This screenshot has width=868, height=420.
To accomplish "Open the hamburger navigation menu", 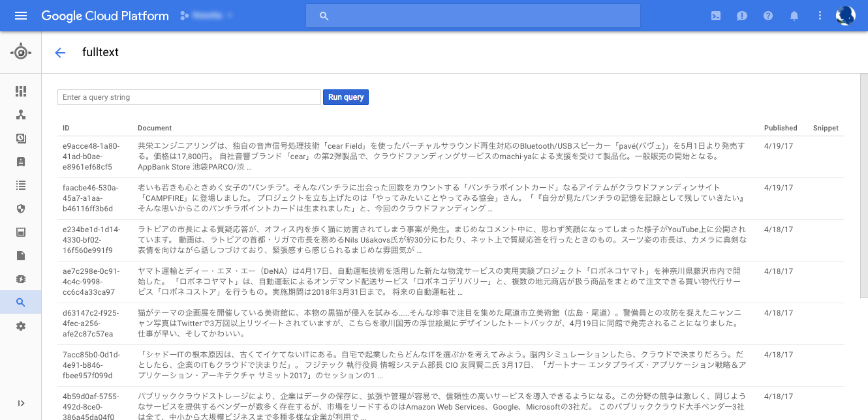I will (x=22, y=16).
